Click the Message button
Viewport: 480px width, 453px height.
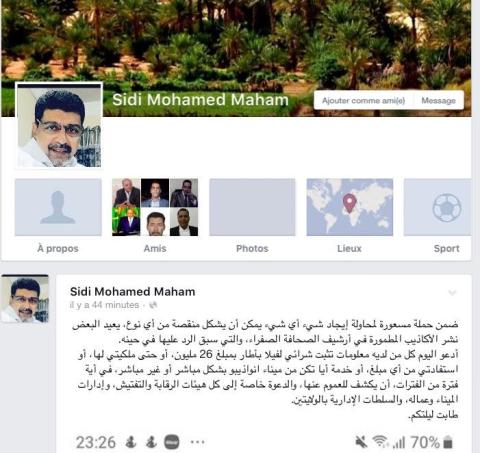coord(439,100)
